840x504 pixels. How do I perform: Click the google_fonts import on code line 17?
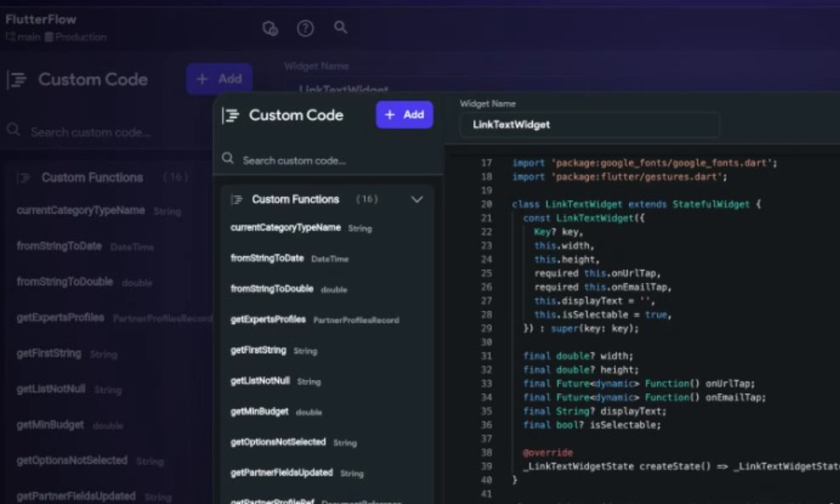[x=645, y=163]
